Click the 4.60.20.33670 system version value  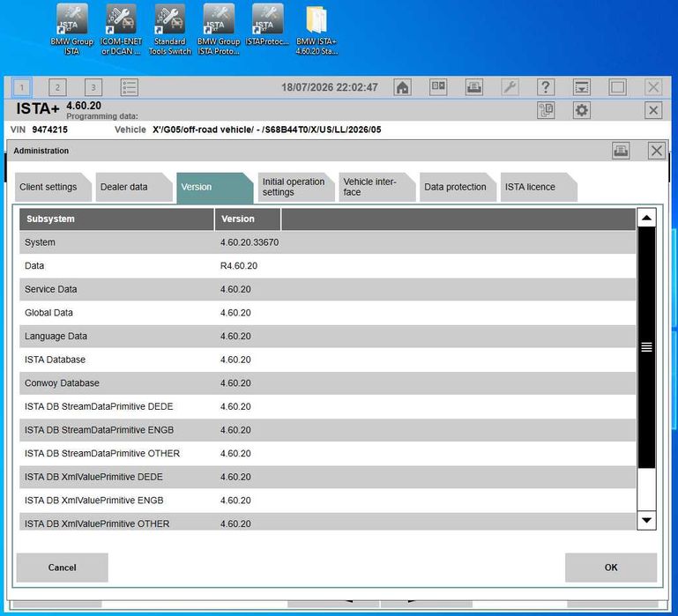[x=250, y=242]
